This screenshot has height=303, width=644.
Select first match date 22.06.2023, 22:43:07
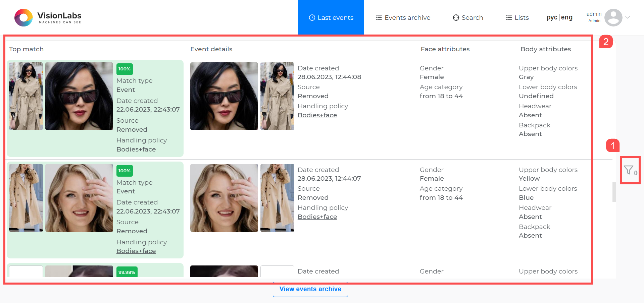coord(148,109)
